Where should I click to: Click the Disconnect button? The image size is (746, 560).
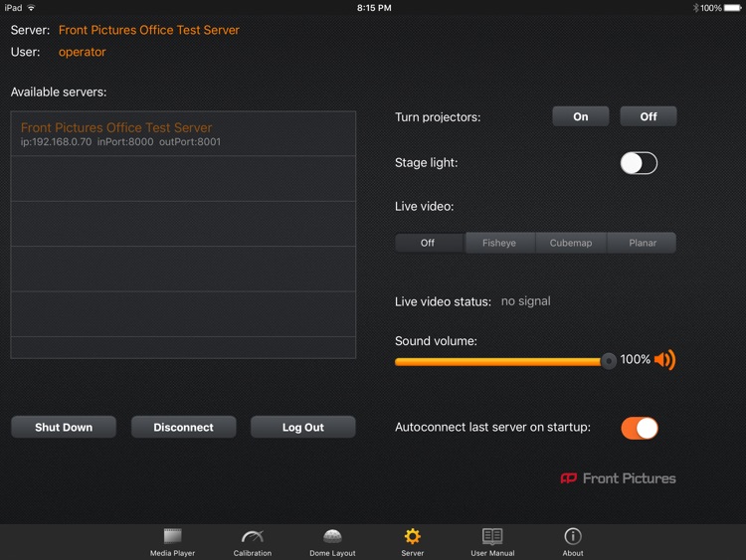coord(183,427)
